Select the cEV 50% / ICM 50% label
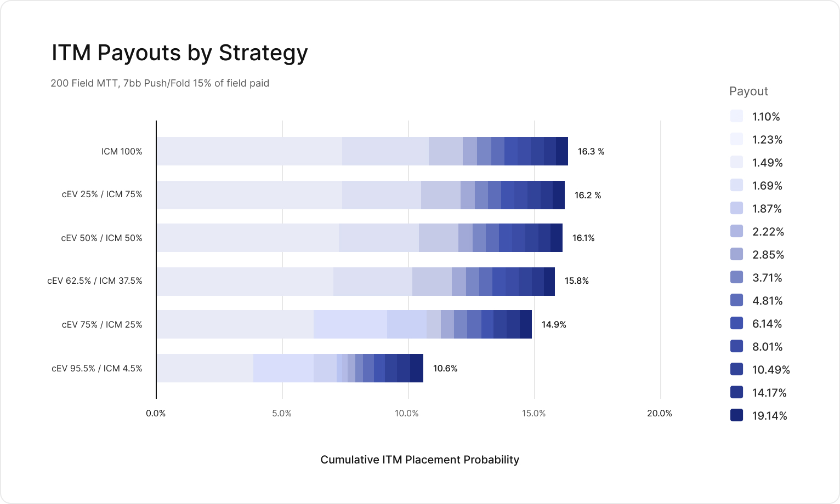The height and width of the screenshot is (504, 840). 101,238
